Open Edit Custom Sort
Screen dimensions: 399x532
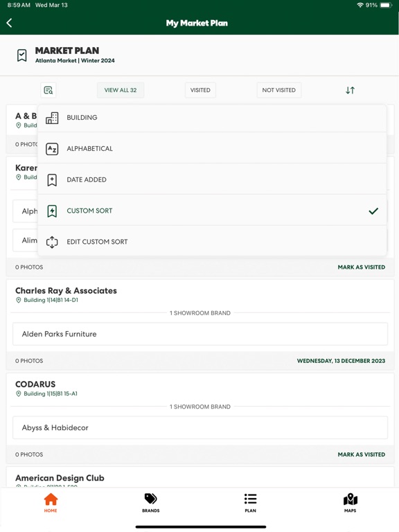coord(212,242)
